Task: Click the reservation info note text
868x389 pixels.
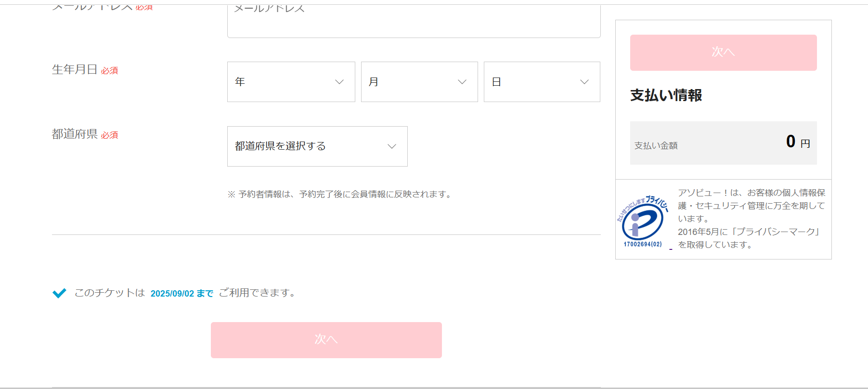Action: (340, 194)
